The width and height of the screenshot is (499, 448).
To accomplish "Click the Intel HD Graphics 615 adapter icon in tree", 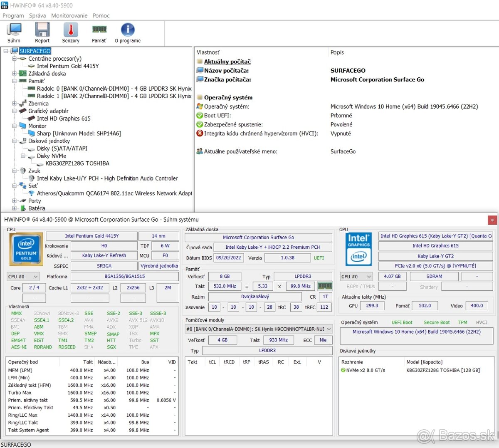I will click(32, 119).
